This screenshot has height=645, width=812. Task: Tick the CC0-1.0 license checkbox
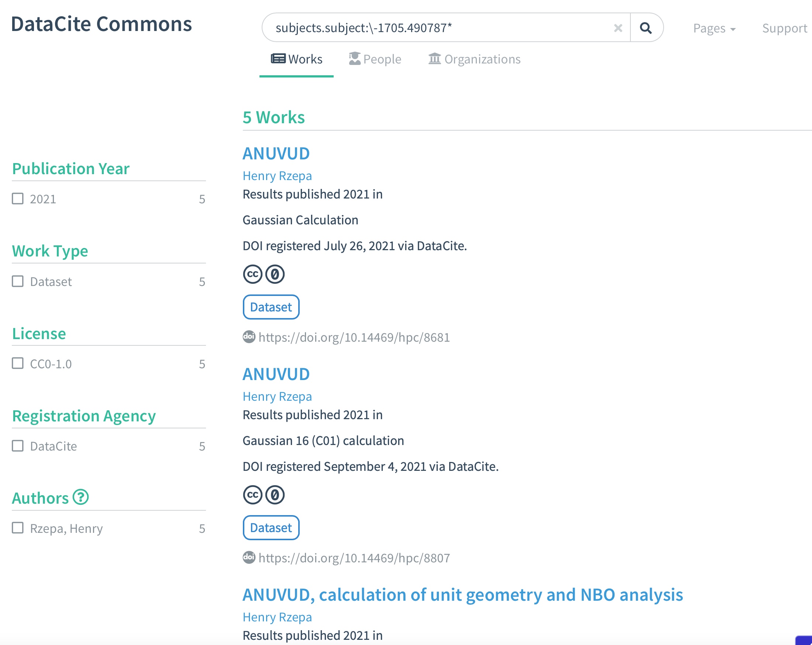(x=18, y=363)
